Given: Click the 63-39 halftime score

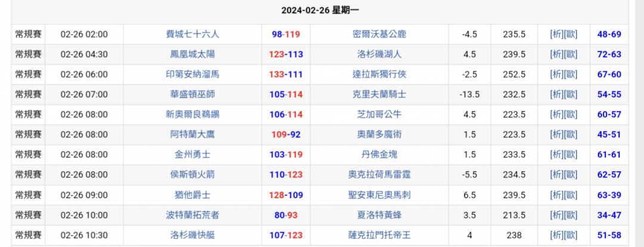Looking at the screenshot, I should pos(609,195).
